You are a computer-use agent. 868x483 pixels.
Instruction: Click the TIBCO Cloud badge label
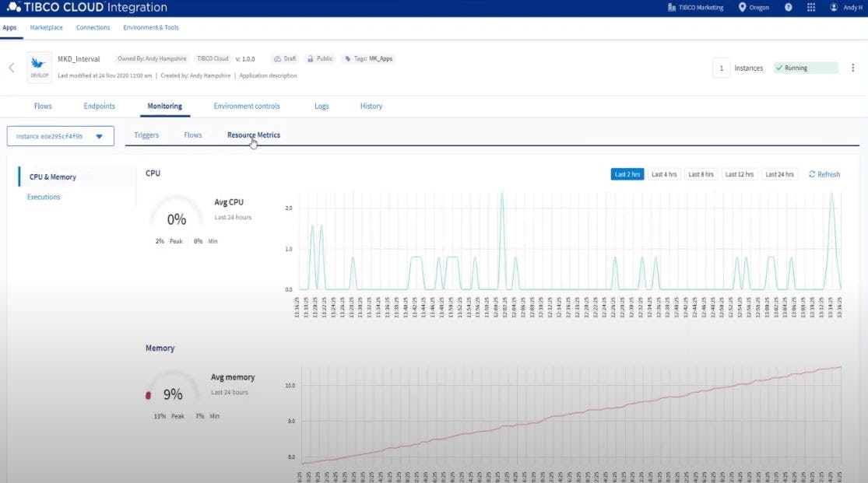pyautogui.click(x=213, y=58)
